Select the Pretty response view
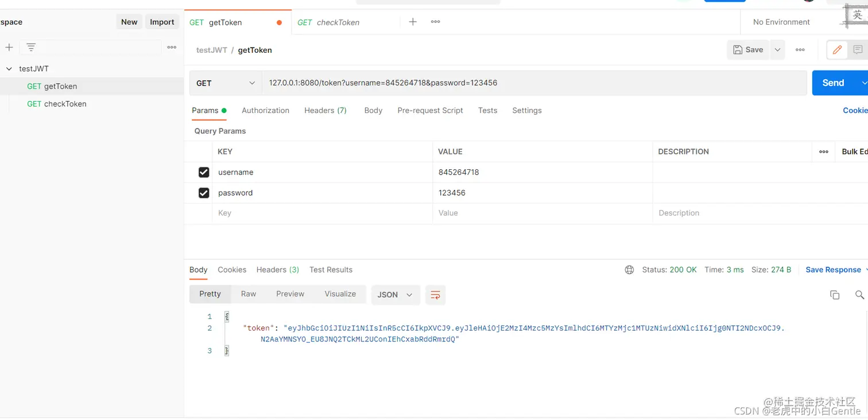 tap(210, 294)
